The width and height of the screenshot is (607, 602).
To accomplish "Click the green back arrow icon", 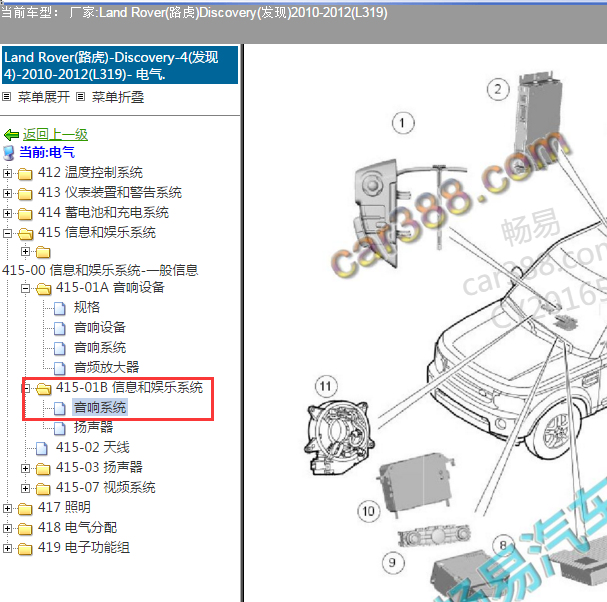I will tap(11, 135).
